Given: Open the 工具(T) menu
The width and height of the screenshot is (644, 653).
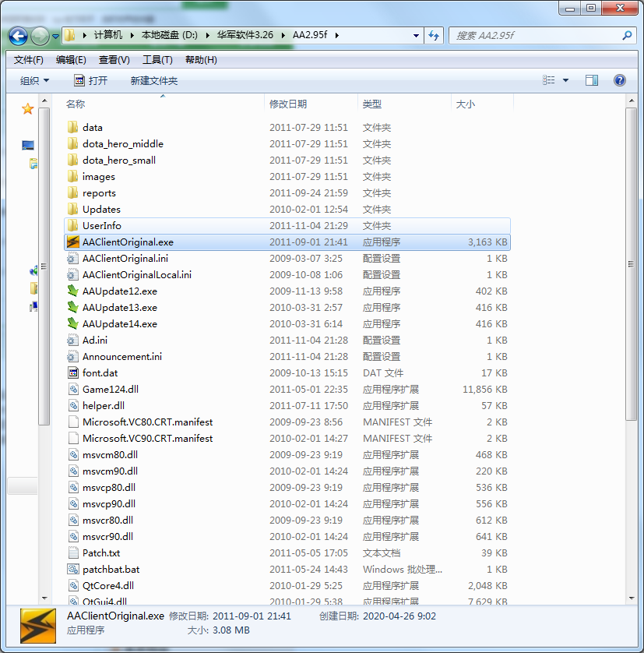Looking at the screenshot, I should point(157,60).
